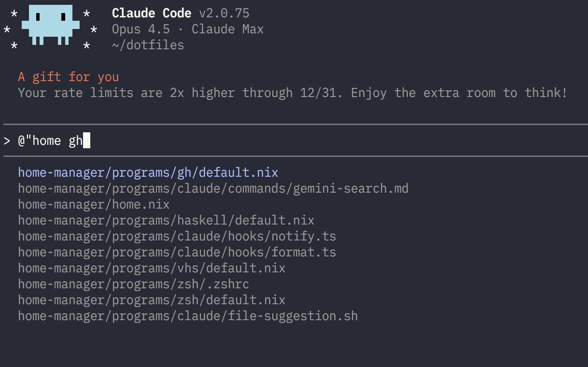Click the text cursor block in prompt

[x=86, y=141]
